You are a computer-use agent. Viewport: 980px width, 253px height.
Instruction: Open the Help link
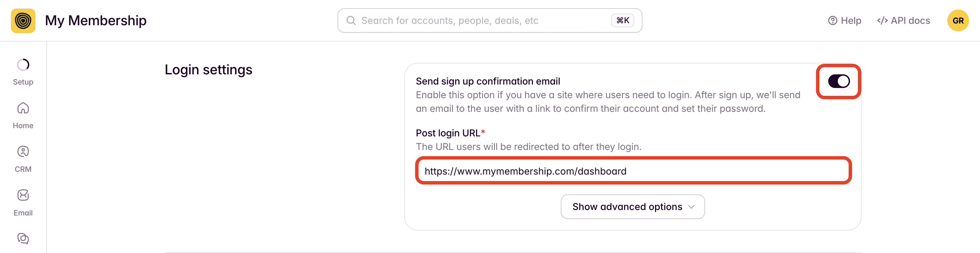845,20
